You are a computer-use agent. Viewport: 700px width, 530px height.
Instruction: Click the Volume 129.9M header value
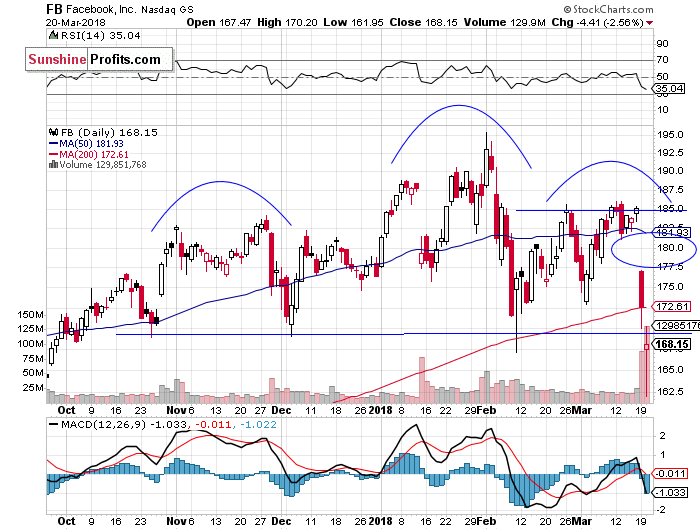(504, 22)
